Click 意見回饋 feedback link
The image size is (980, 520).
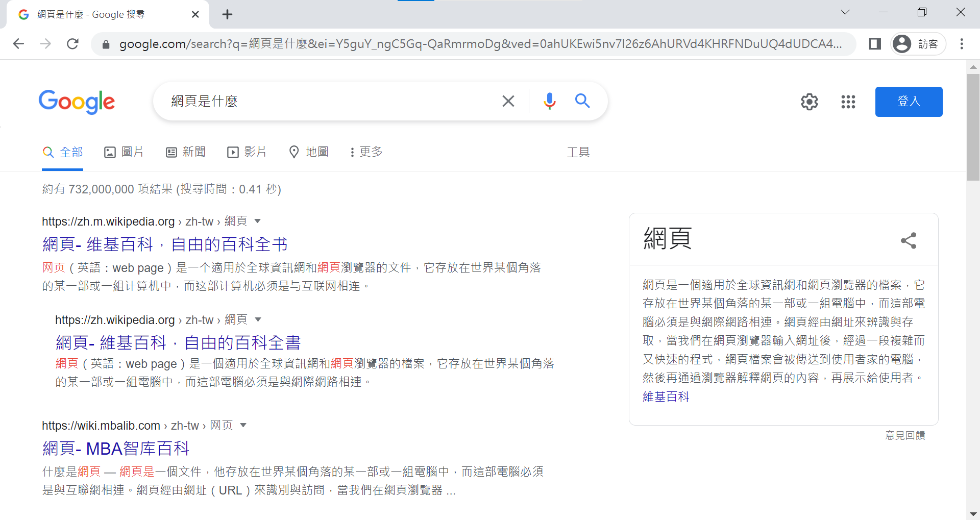click(x=905, y=435)
